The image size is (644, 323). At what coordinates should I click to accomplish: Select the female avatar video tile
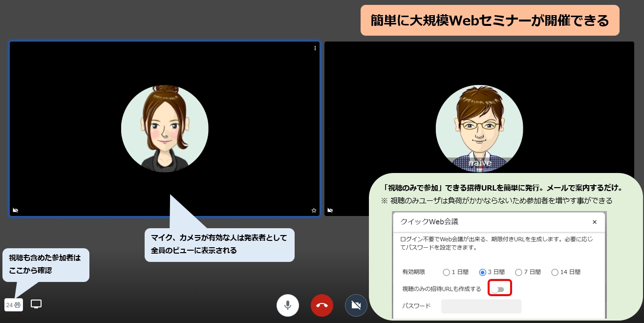point(165,129)
